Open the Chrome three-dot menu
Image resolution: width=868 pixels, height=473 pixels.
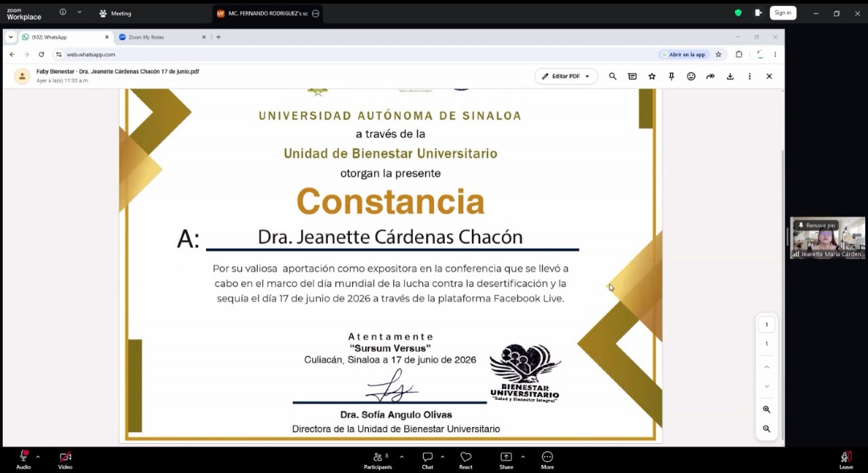(x=775, y=54)
